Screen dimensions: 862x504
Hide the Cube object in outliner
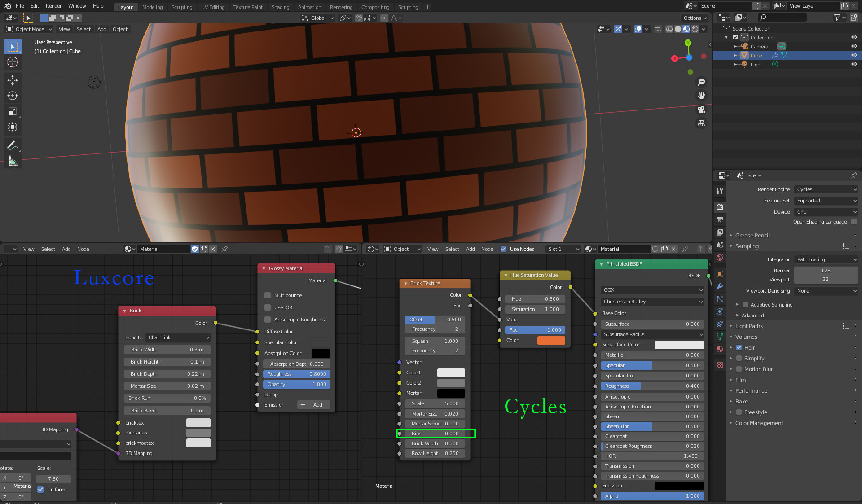[854, 56]
